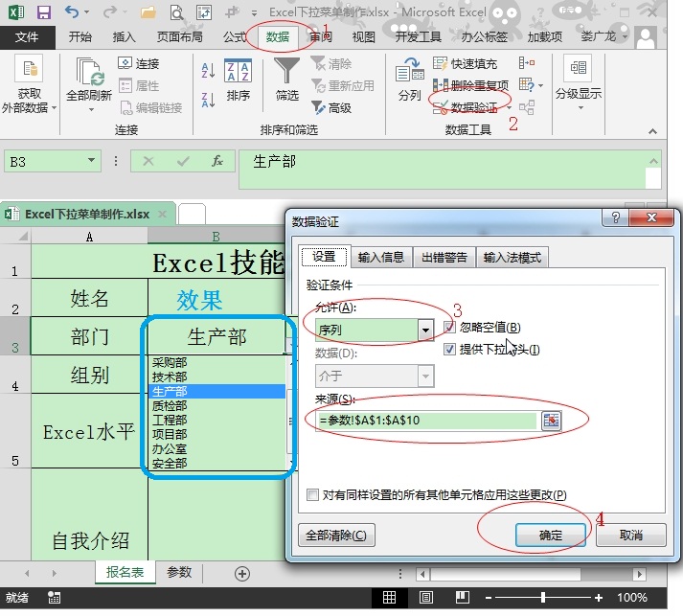
Task: Click the Clear All button
Action: click(336, 535)
